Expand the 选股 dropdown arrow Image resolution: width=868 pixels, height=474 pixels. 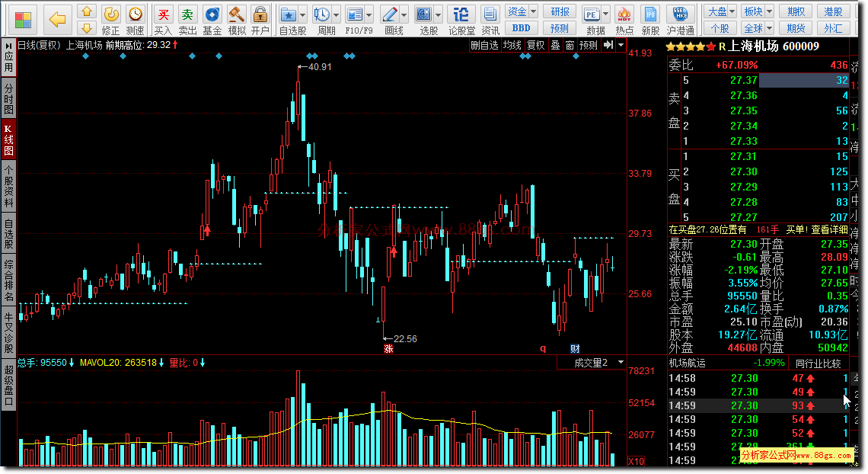439,15
